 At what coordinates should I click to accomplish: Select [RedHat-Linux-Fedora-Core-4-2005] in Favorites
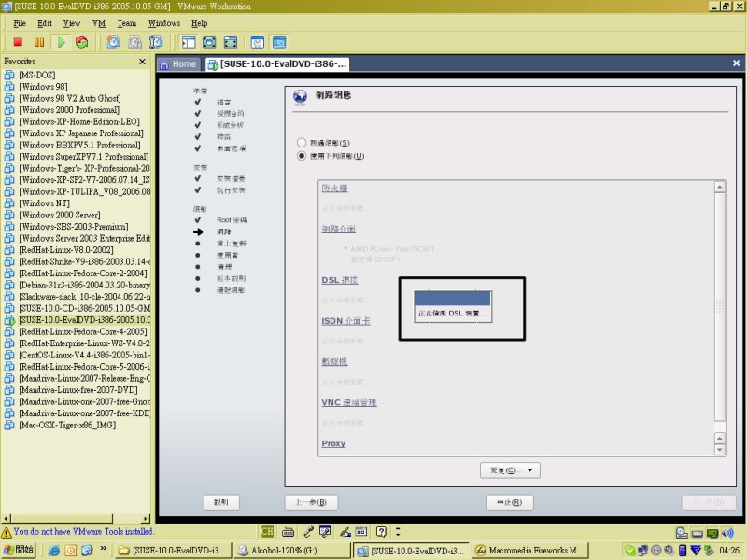click(x=83, y=331)
